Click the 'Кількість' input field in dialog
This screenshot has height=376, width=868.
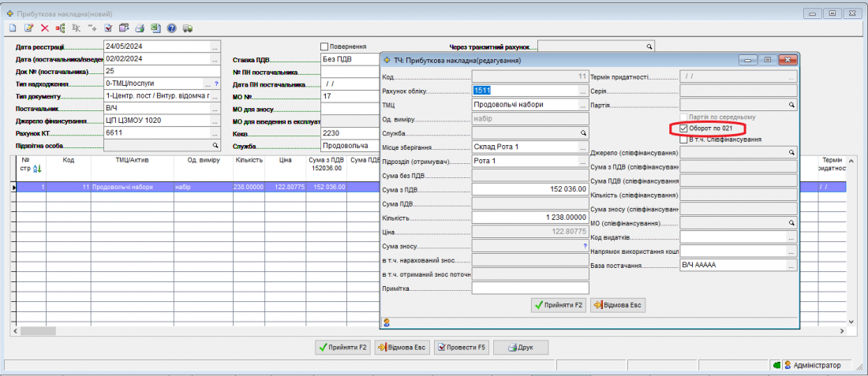(530, 217)
